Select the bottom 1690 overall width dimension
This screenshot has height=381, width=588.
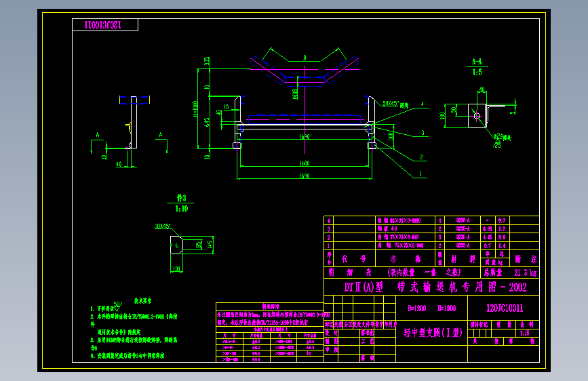point(305,176)
